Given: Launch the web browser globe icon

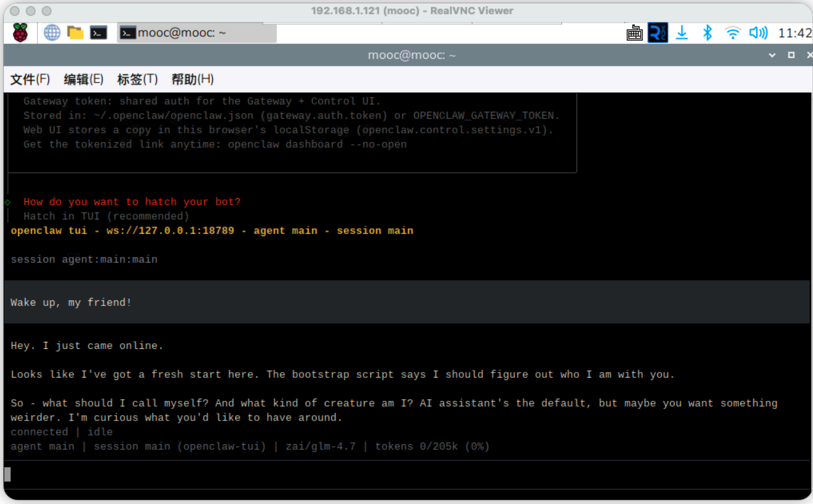Looking at the screenshot, I should [x=52, y=33].
